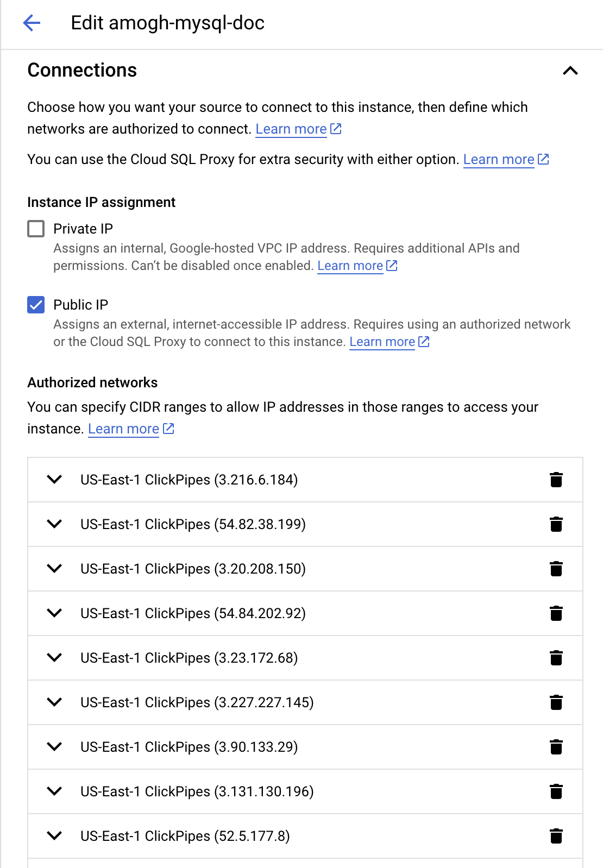This screenshot has width=603, height=868.
Task: Click Learn more next to Private IP description
Action: tap(350, 266)
